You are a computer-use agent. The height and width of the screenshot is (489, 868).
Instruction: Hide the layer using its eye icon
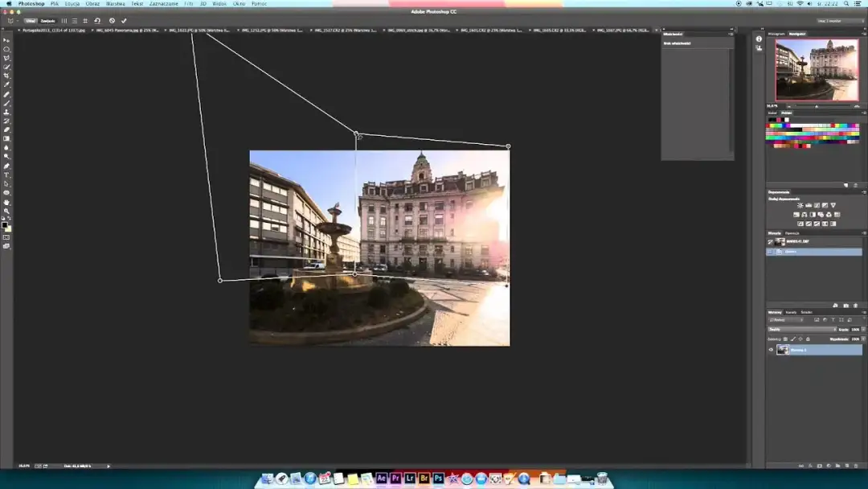[x=771, y=350]
